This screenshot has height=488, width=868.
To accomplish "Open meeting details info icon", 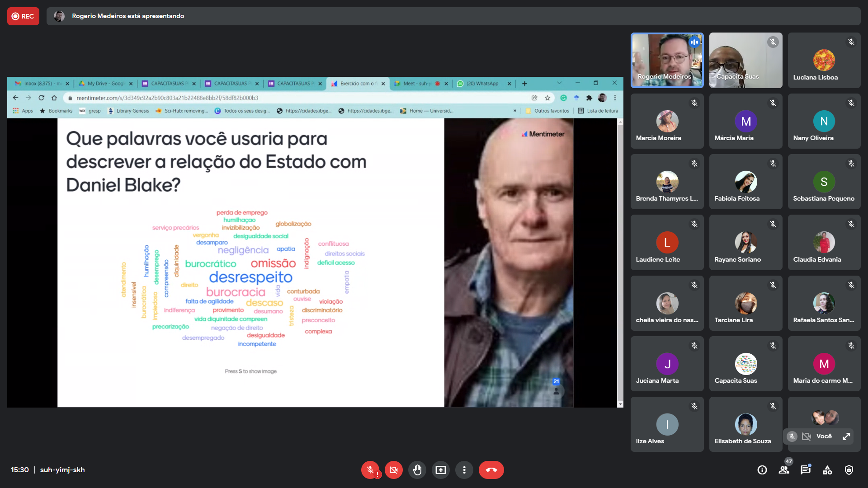I will tap(762, 470).
